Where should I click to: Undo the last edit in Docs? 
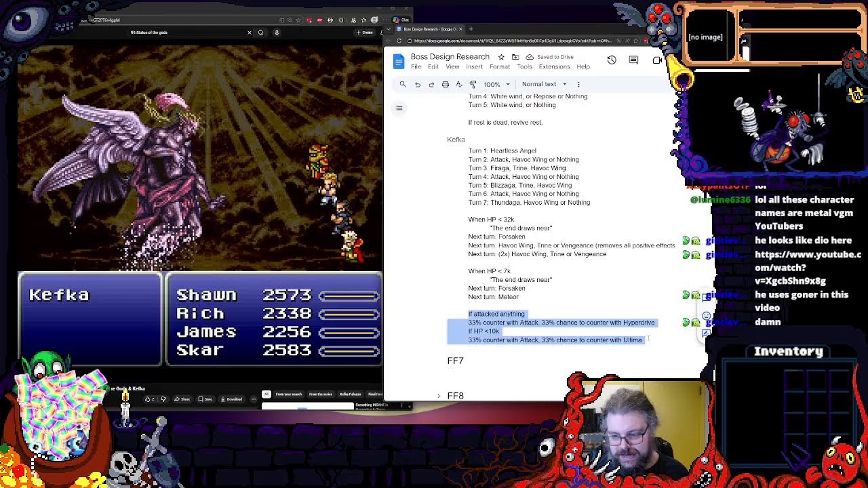418,84
